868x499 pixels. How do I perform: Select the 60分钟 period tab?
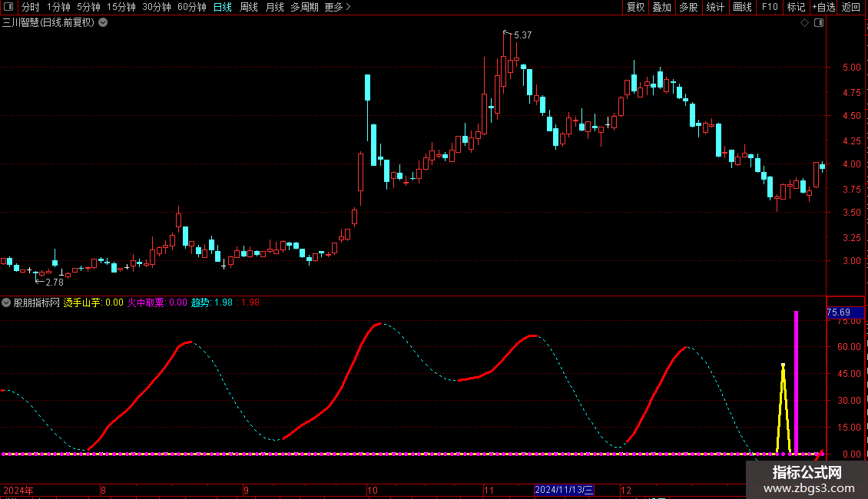click(191, 7)
